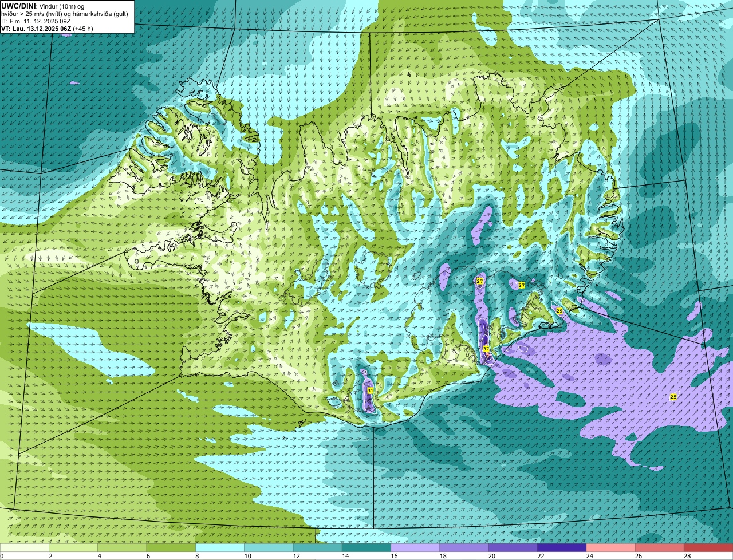Select the 22–24 m/s dark indigo swatch
Image resolution: width=733 pixels, height=560 pixels.
tap(562, 547)
